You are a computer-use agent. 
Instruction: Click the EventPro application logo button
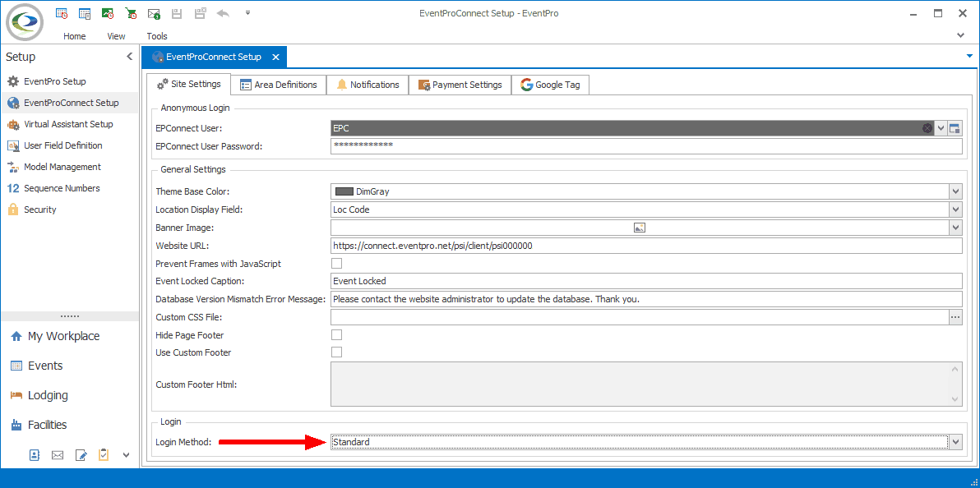point(25,22)
